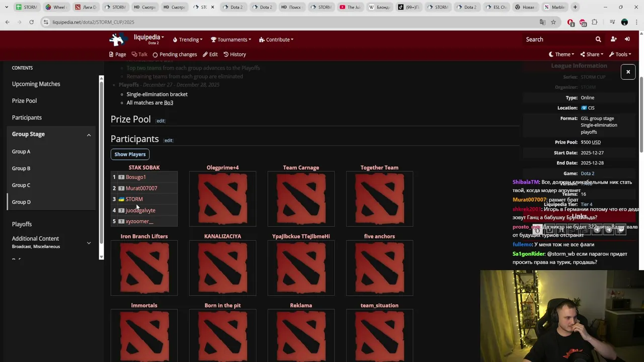Click the Iron Branch Lifters logo

click(144, 267)
